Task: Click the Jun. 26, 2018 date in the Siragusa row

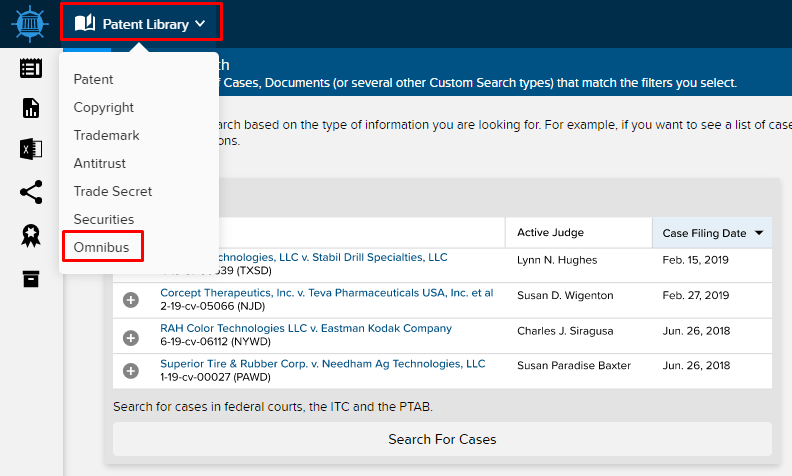Action: (x=696, y=331)
